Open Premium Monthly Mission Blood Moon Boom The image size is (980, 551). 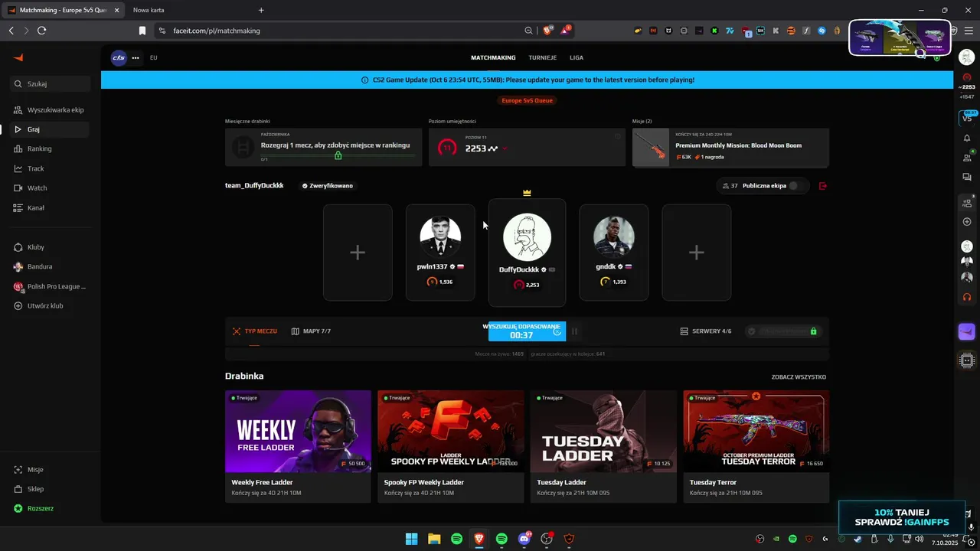(730, 148)
